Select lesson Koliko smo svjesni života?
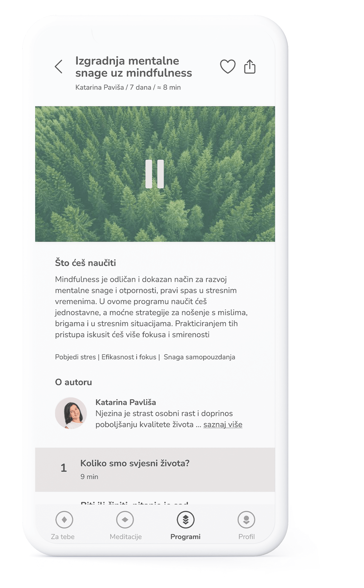 tap(155, 469)
